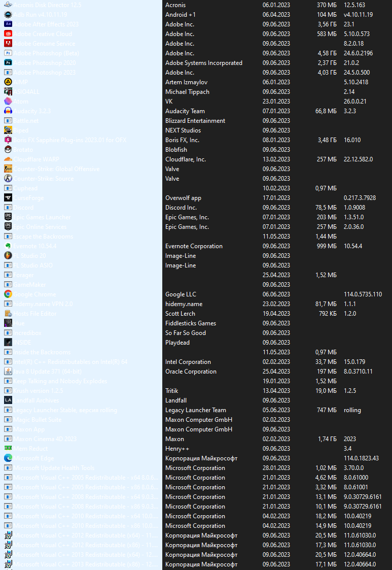Click size 3,56 ГБ for After Effects

pyautogui.click(x=327, y=24)
